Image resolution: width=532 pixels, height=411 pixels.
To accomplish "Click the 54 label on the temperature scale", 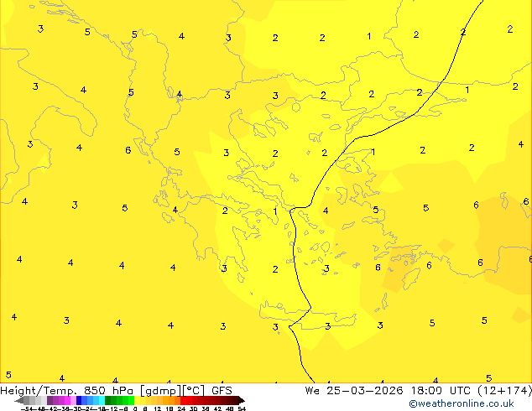I will pyautogui.click(x=242, y=408).
